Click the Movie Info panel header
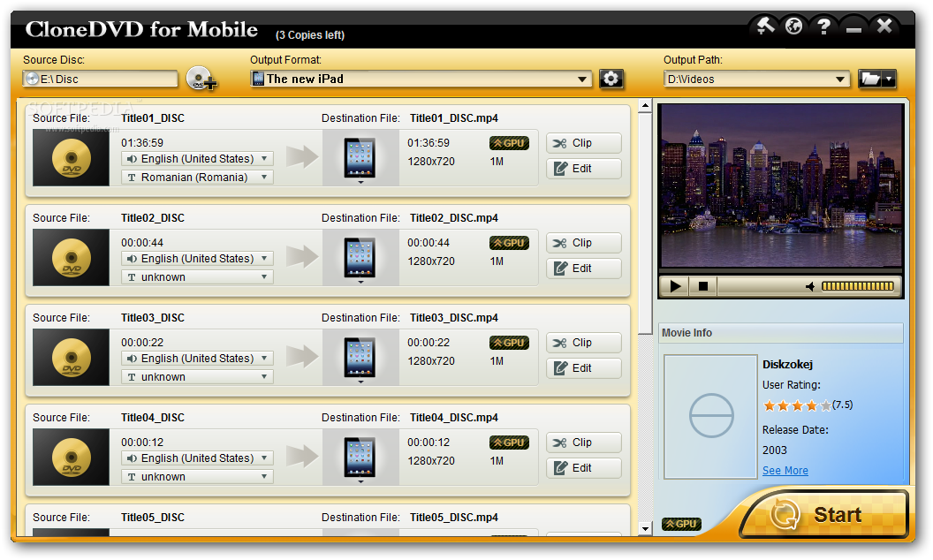The height and width of the screenshot is (560, 933). click(x=781, y=333)
